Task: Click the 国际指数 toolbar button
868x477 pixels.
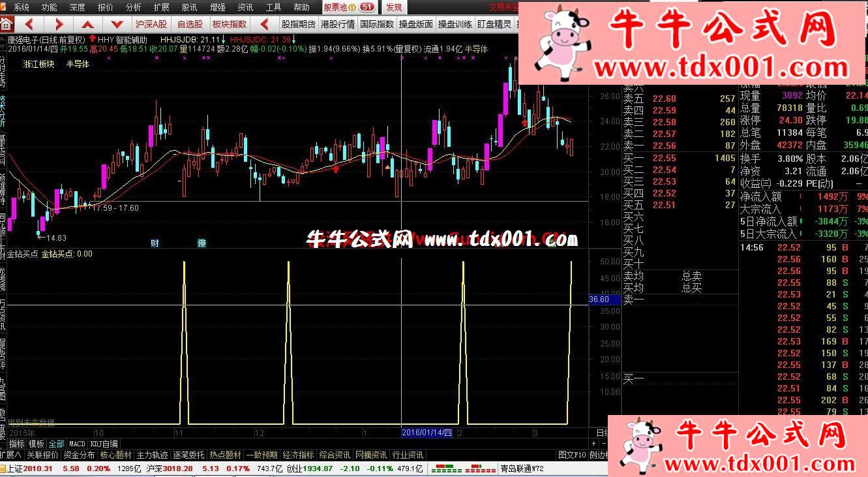Action: tap(377, 24)
